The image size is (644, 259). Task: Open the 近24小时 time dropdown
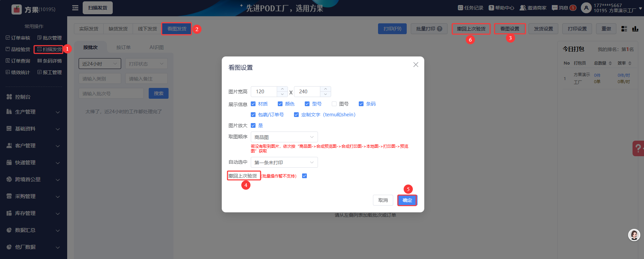100,64
